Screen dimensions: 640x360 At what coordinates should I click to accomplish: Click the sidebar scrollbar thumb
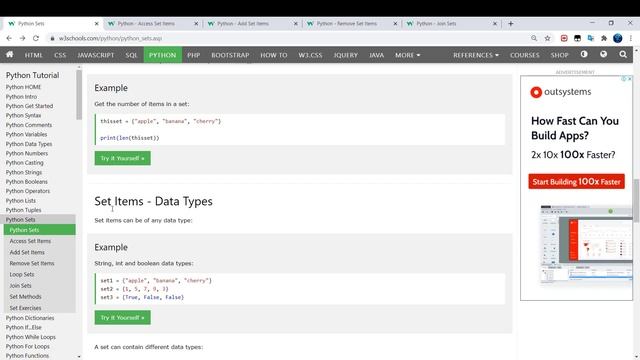pos(79,95)
